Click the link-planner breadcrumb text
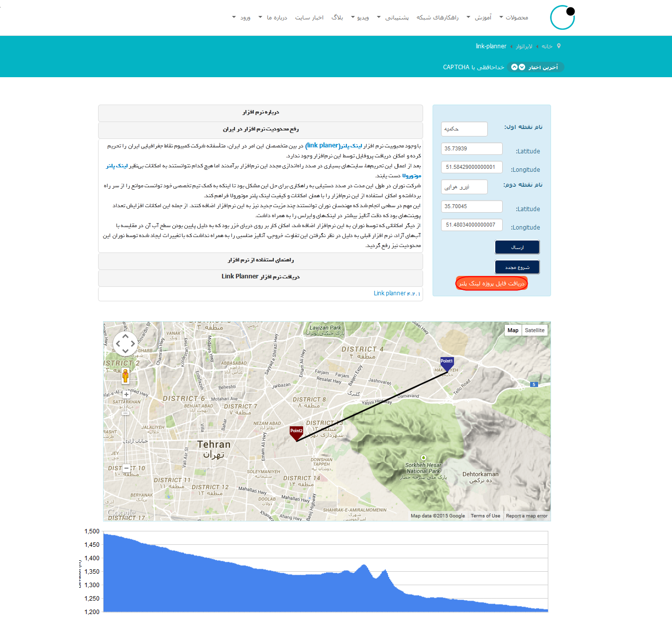 click(x=491, y=46)
